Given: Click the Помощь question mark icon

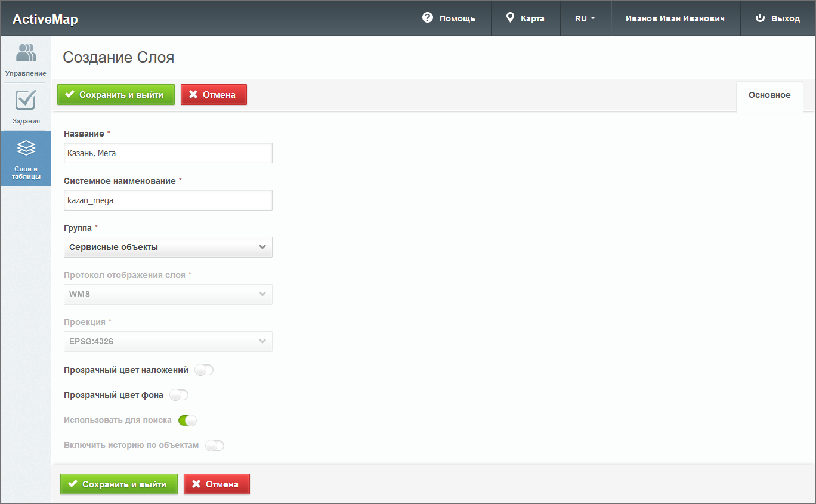Looking at the screenshot, I should 427,18.
